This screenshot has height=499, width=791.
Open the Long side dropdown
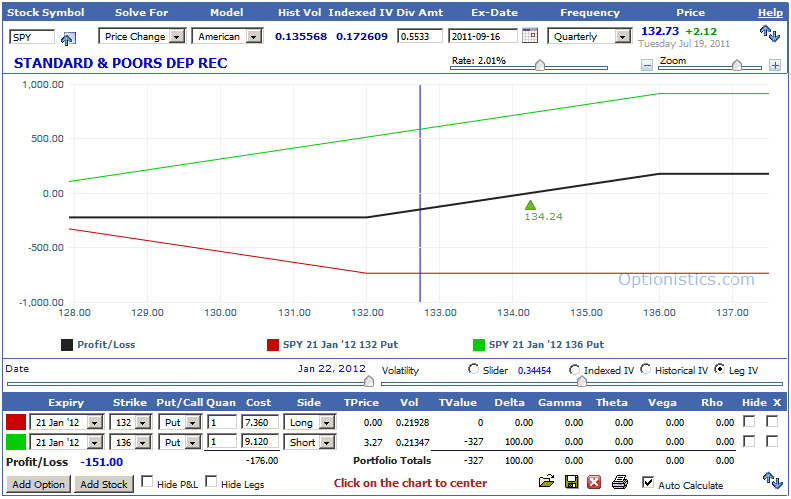click(x=309, y=422)
